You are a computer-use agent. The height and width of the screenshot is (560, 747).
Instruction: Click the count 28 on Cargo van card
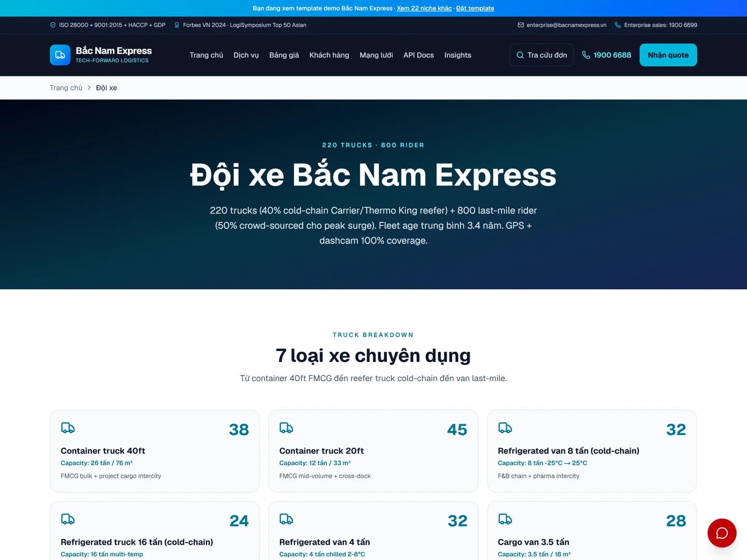[676, 521]
